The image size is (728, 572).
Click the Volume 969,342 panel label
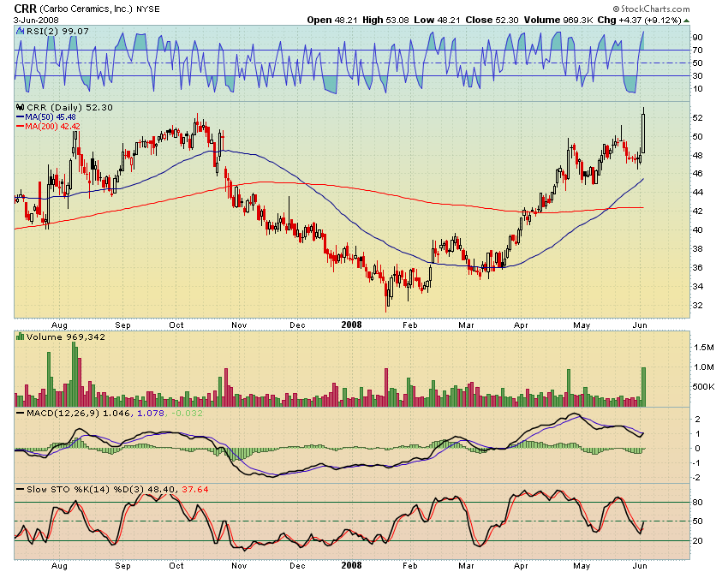point(66,337)
